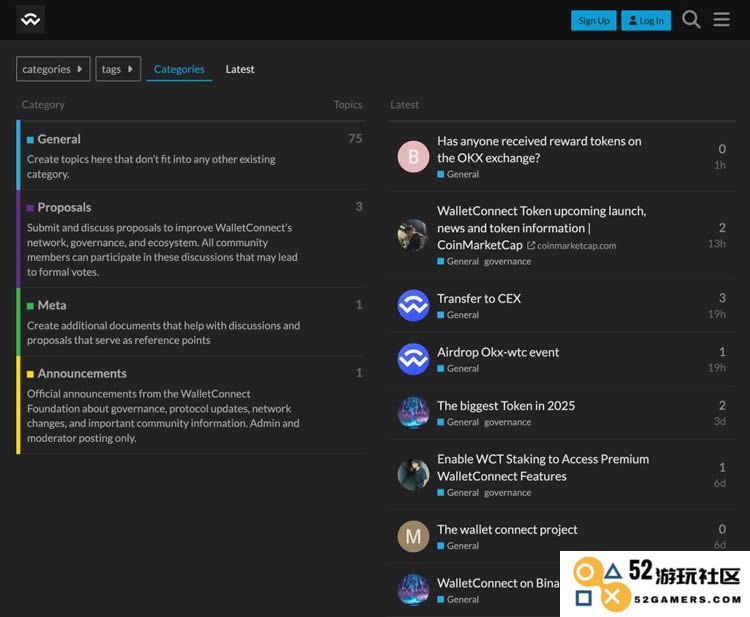Click the purple Proposals category square

30,208
